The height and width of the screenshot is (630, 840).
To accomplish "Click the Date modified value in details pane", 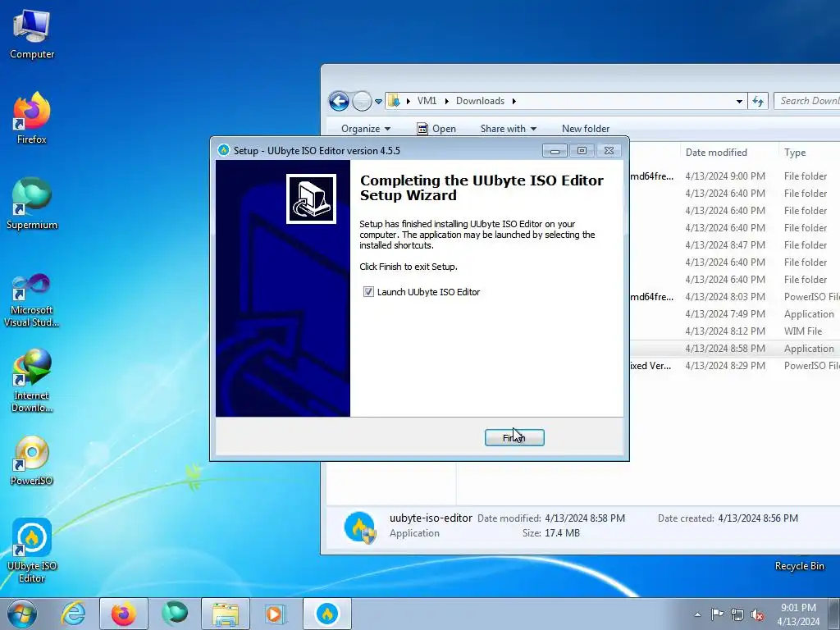I will pyautogui.click(x=585, y=518).
